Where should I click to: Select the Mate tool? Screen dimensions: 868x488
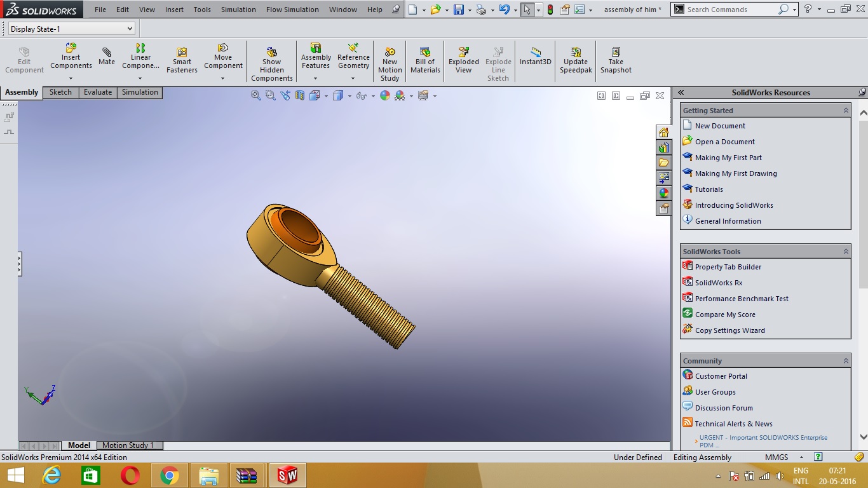click(107, 57)
